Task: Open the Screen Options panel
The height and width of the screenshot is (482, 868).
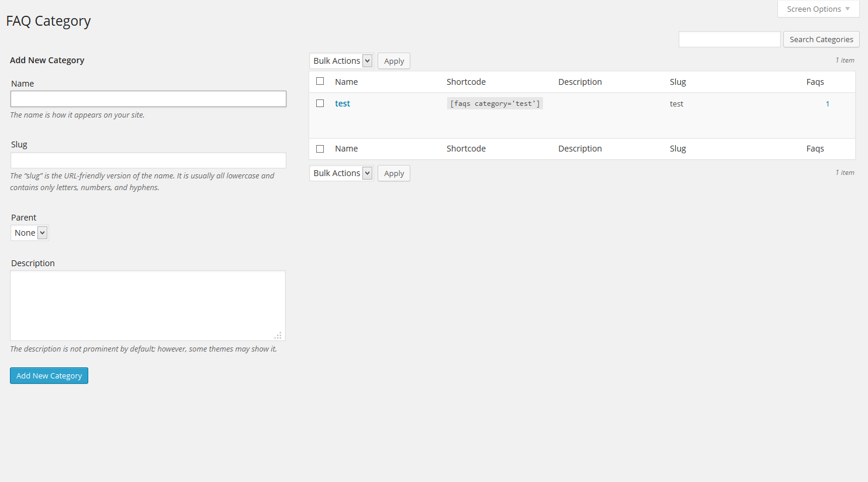Action: (x=818, y=9)
